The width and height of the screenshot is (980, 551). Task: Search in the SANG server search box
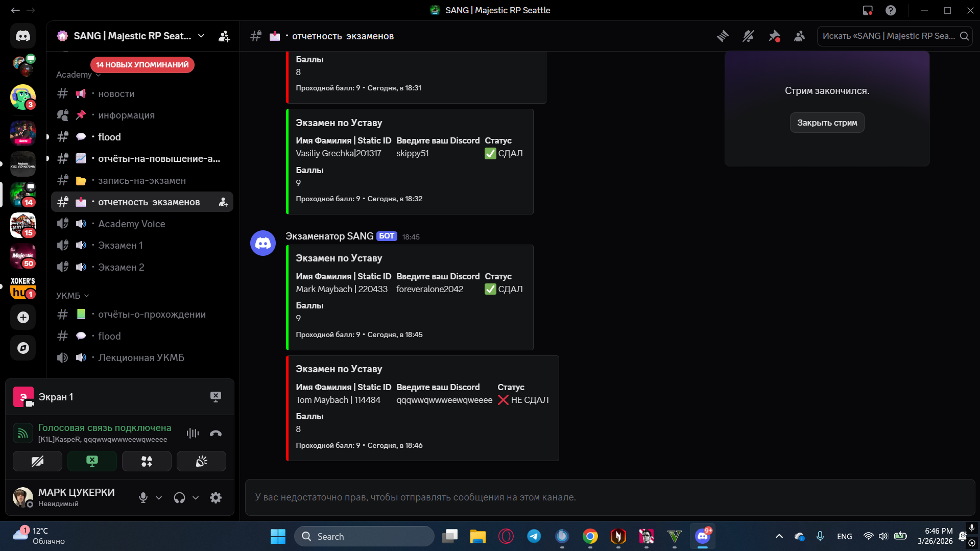click(x=895, y=36)
